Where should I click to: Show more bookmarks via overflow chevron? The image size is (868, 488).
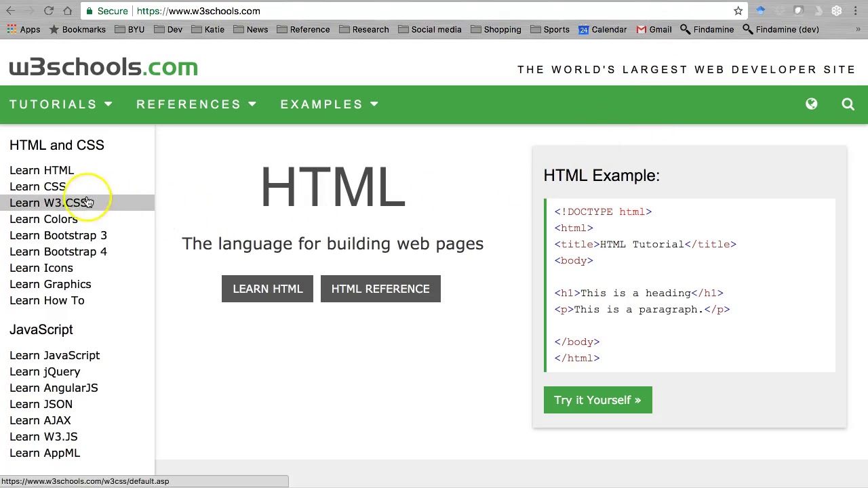point(858,29)
